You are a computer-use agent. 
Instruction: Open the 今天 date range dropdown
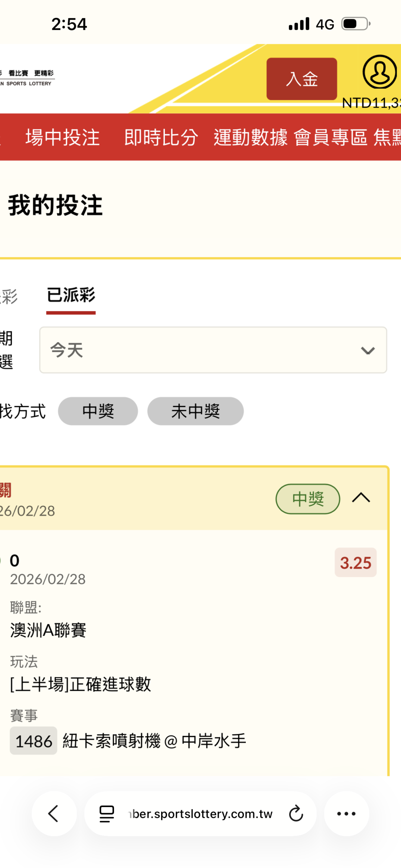coord(213,350)
